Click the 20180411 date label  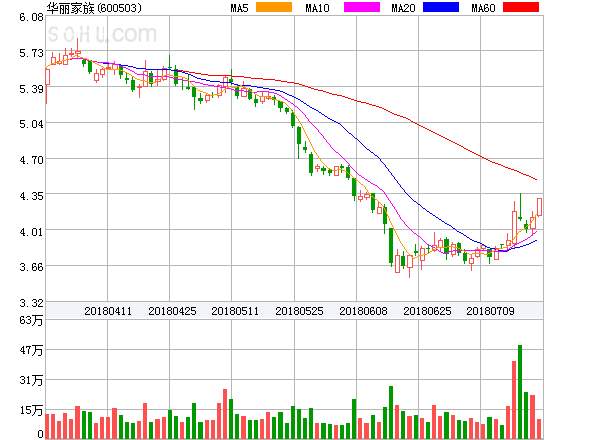pos(108,311)
